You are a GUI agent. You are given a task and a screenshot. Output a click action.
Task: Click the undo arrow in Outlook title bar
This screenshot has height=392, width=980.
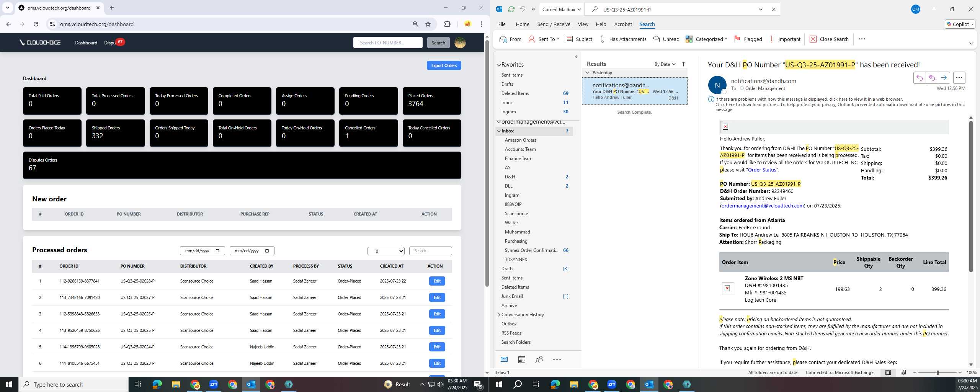(523, 9)
